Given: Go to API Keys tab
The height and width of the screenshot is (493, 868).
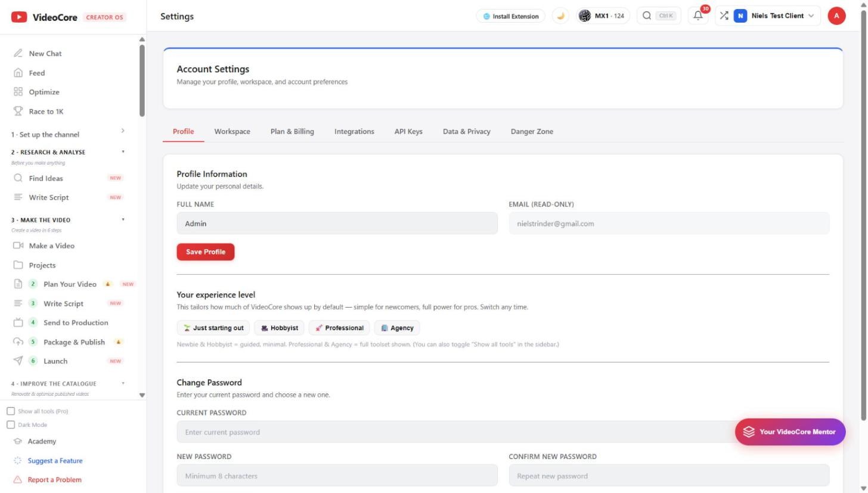Looking at the screenshot, I should pyautogui.click(x=408, y=132).
